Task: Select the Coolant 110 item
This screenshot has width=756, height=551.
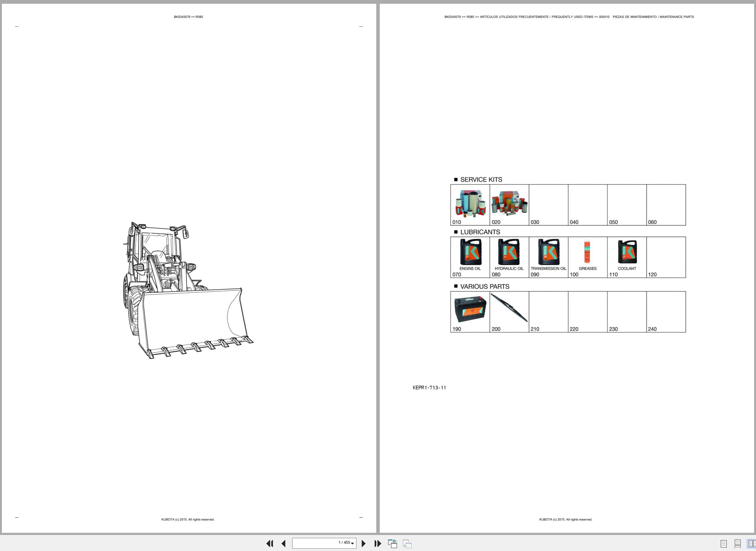Action: [x=627, y=257]
